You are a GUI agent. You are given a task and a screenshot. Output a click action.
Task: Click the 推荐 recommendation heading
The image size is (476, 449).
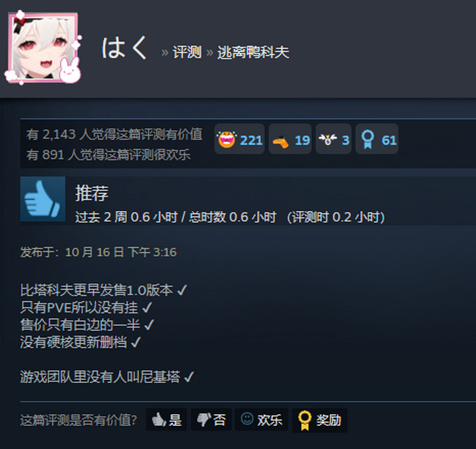click(x=91, y=193)
